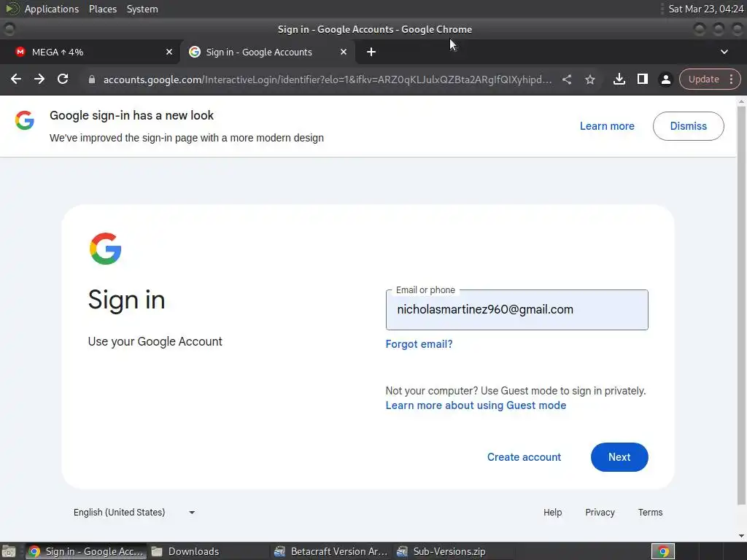Image resolution: width=747 pixels, height=560 pixels.
Task: Click the page vertical scrollbar
Action: click(x=741, y=305)
